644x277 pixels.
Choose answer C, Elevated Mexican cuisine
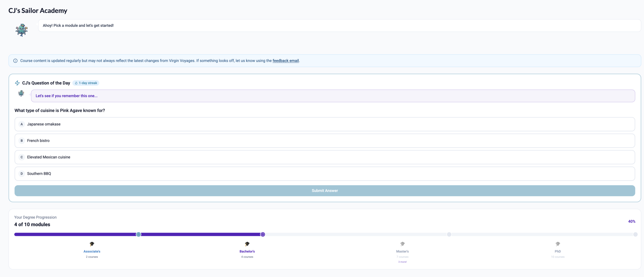pyautogui.click(x=325, y=157)
